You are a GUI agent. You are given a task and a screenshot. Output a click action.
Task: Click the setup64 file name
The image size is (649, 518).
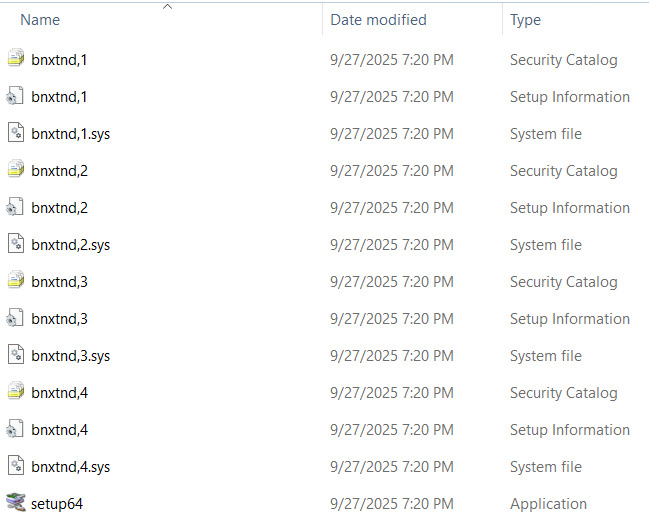pyautogui.click(x=57, y=504)
